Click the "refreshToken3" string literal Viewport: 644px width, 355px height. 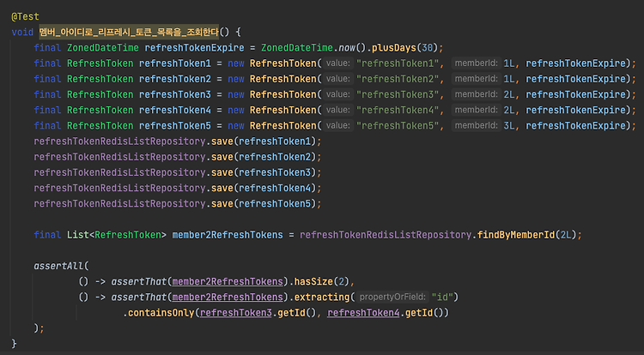point(398,94)
